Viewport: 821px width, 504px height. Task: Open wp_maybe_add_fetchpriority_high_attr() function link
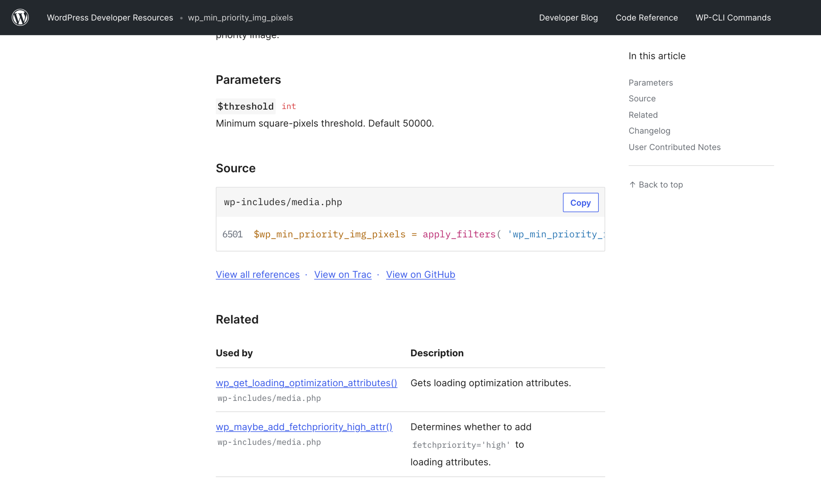pos(304,427)
